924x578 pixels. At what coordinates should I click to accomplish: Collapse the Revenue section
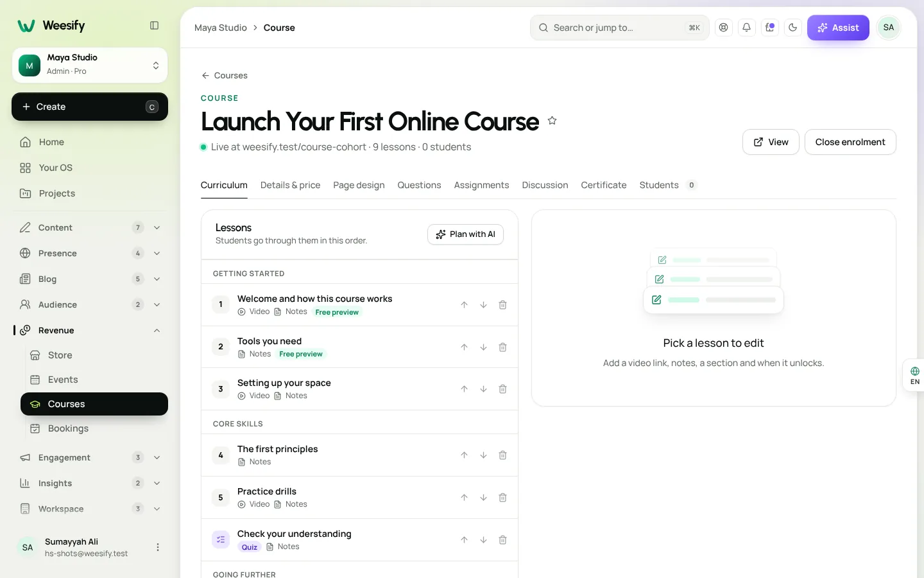click(90, 330)
